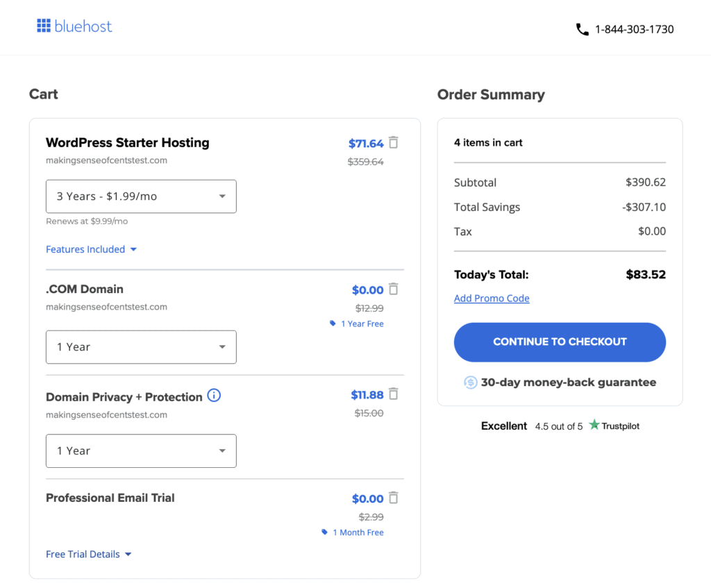Remove Domain Privacy + Protection via trash icon
The height and width of the screenshot is (588, 711).
394,394
